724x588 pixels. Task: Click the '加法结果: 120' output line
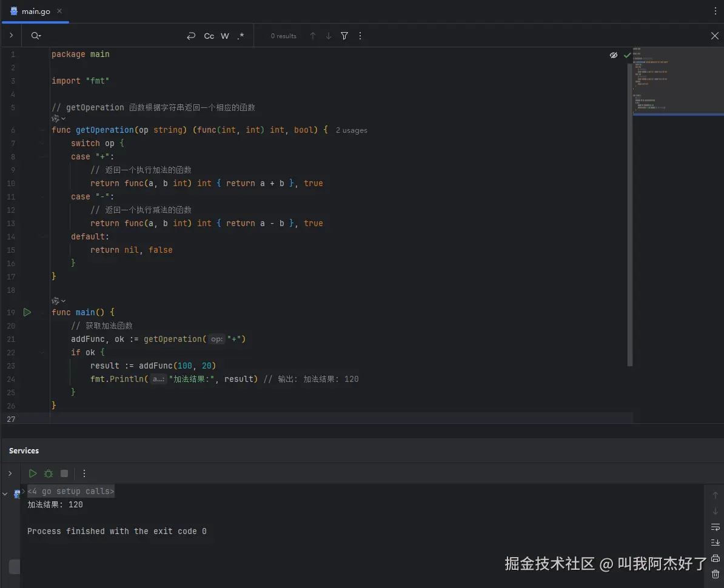(x=55, y=505)
